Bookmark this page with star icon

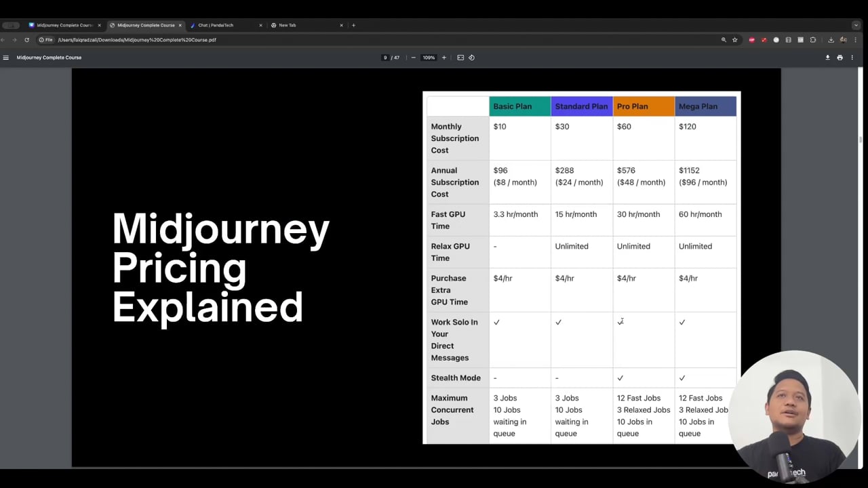pyautogui.click(x=734, y=40)
